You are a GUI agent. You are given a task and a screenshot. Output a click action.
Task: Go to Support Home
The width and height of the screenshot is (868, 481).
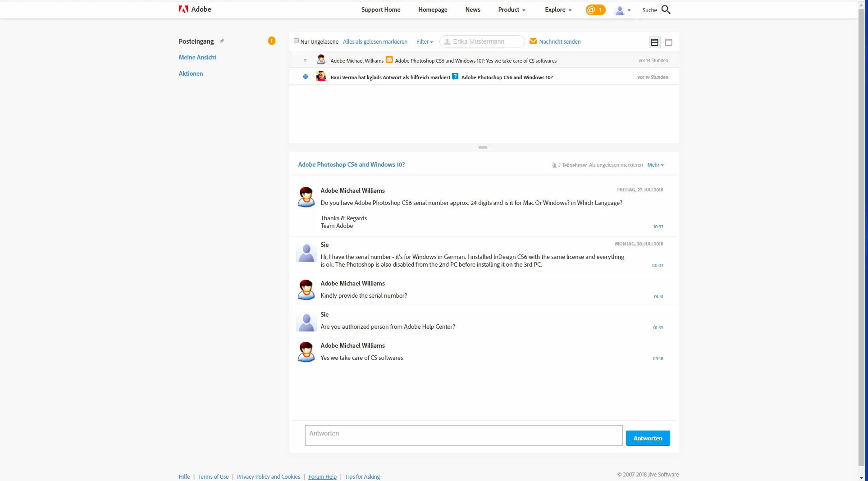point(381,10)
